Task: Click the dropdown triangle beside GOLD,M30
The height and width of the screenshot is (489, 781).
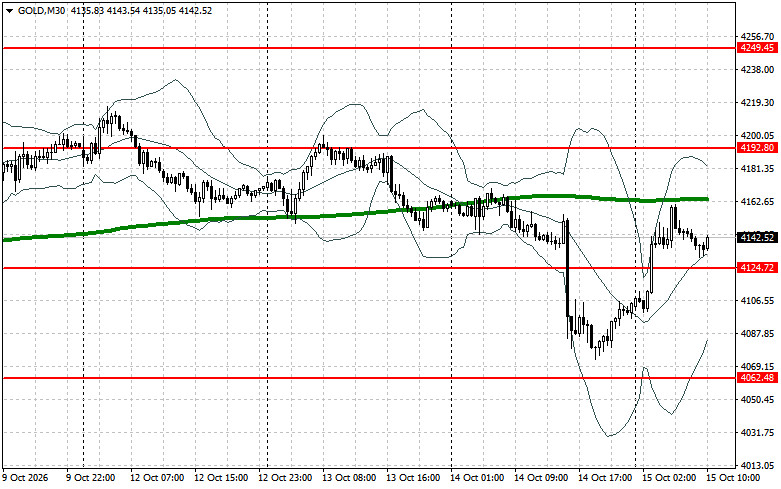Action: [9, 11]
